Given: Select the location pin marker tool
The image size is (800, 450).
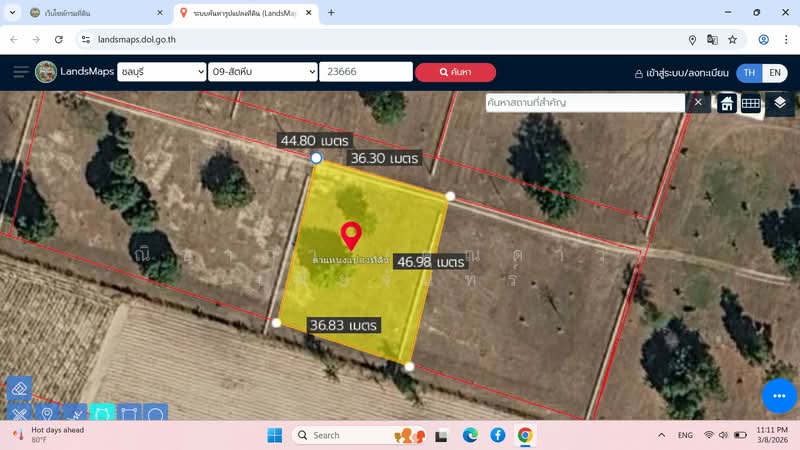Looking at the screenshot, I should tap(47, 413).
